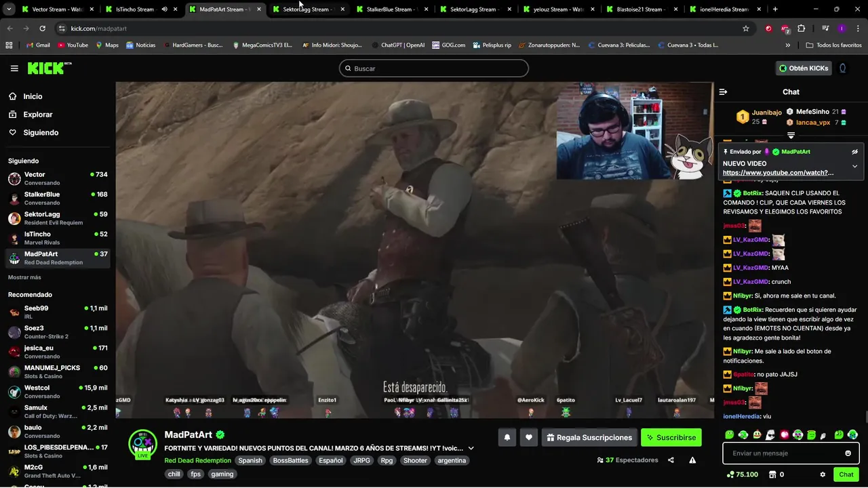
Task: Click the Shooter tag
Action: coord(415,460)
